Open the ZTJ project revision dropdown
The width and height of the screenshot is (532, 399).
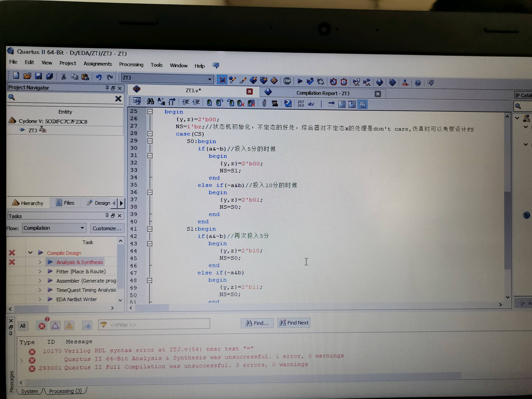pos(209,79)
